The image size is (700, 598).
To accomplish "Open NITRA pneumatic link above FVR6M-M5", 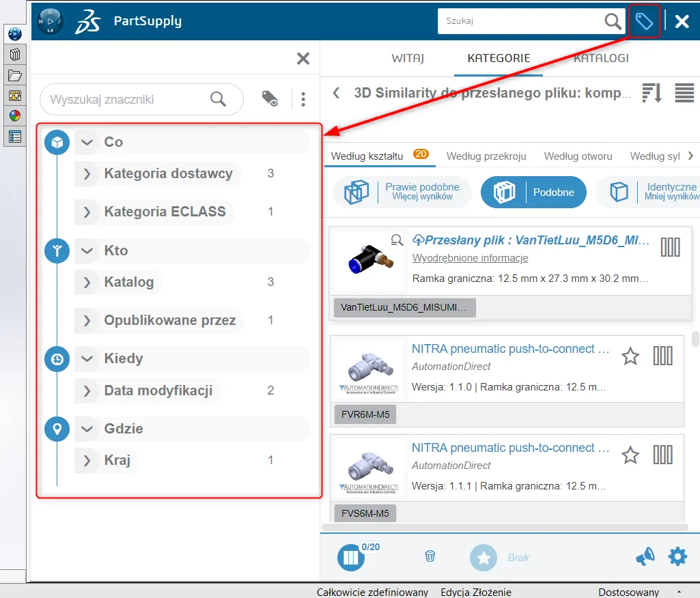I will (510, 349).
